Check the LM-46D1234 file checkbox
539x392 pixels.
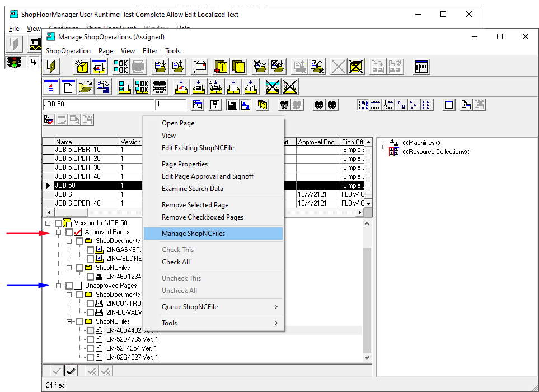click(x=91, y=277)
